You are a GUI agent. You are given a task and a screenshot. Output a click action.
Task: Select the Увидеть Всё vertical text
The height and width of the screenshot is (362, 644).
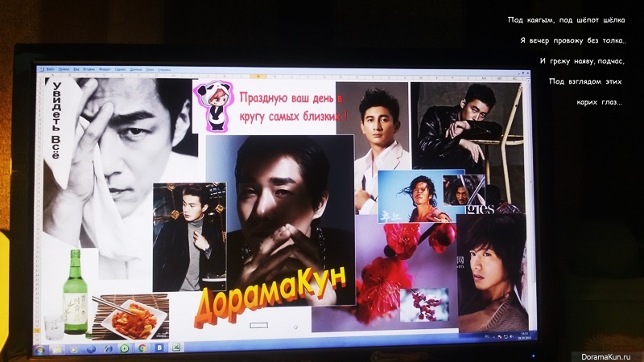tap(56, 120)
